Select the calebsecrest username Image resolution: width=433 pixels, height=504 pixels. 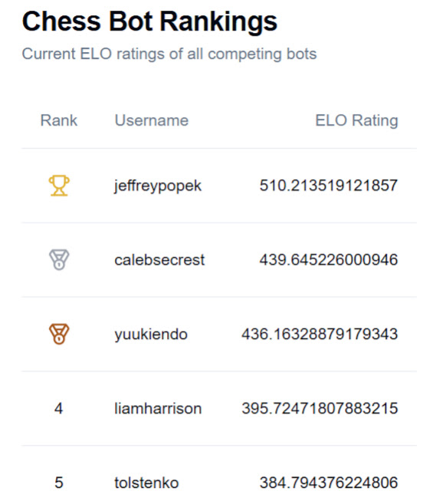pos(159,260)
